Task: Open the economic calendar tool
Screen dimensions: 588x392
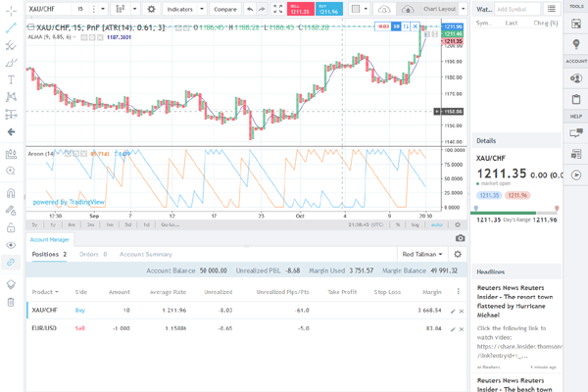Action: tap(576, 24)
